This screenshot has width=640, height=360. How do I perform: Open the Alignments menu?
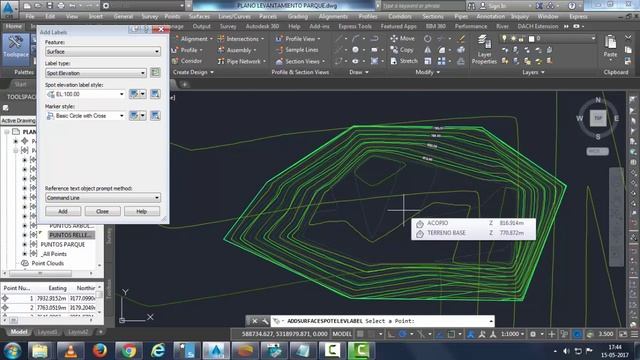pyautogui.click(x=333, y=17)
